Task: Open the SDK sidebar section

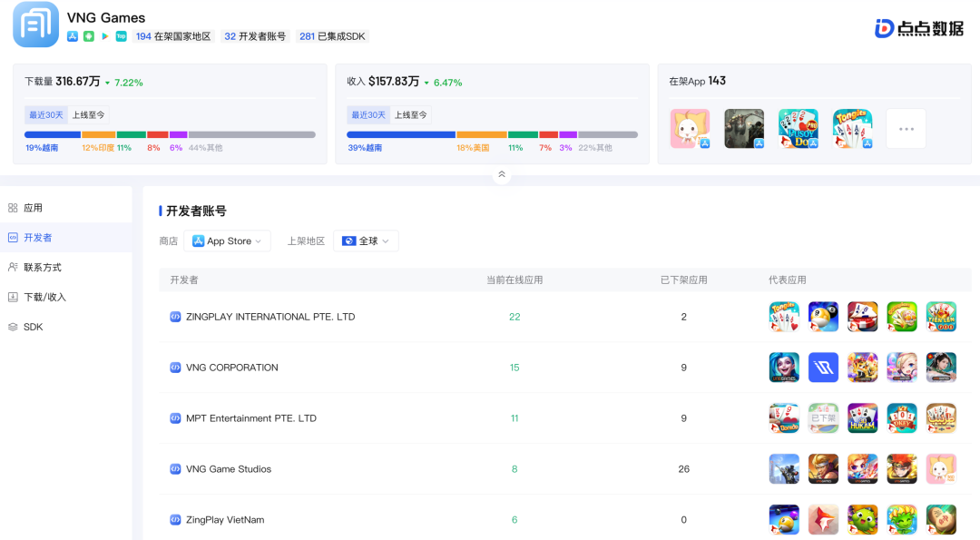Action: click(65, 327)
